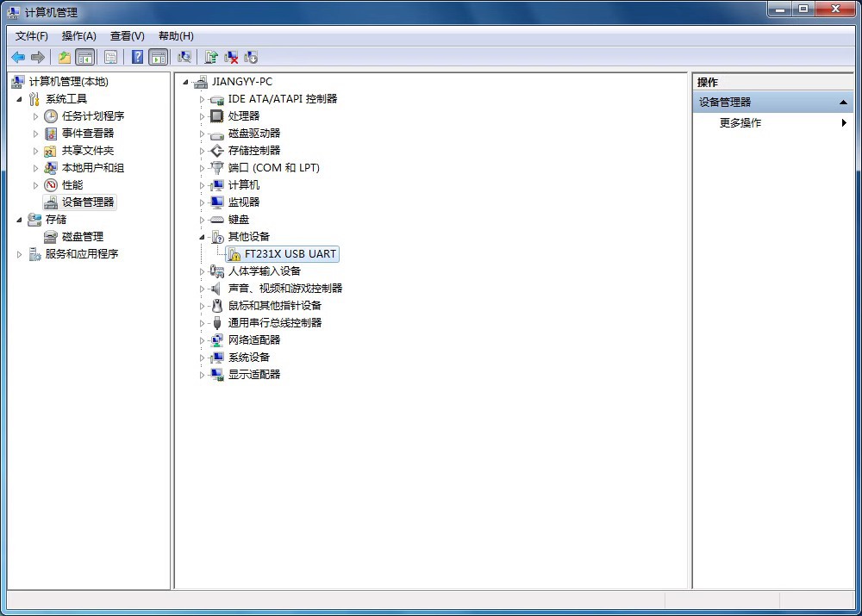Click the 人体学输入设备 icon
Screen dimensions: 862x616
[x=217, y=271]
